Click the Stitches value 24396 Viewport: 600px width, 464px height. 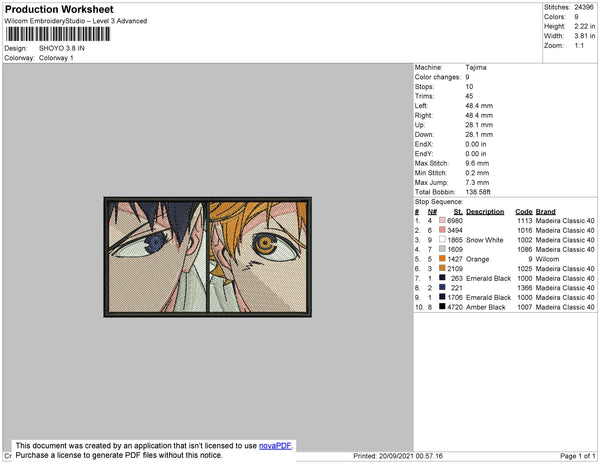[584, 7]
